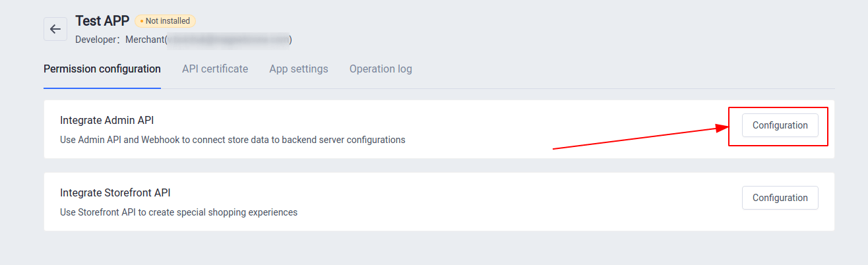Click the back arrow button

(x=55, y=29)
